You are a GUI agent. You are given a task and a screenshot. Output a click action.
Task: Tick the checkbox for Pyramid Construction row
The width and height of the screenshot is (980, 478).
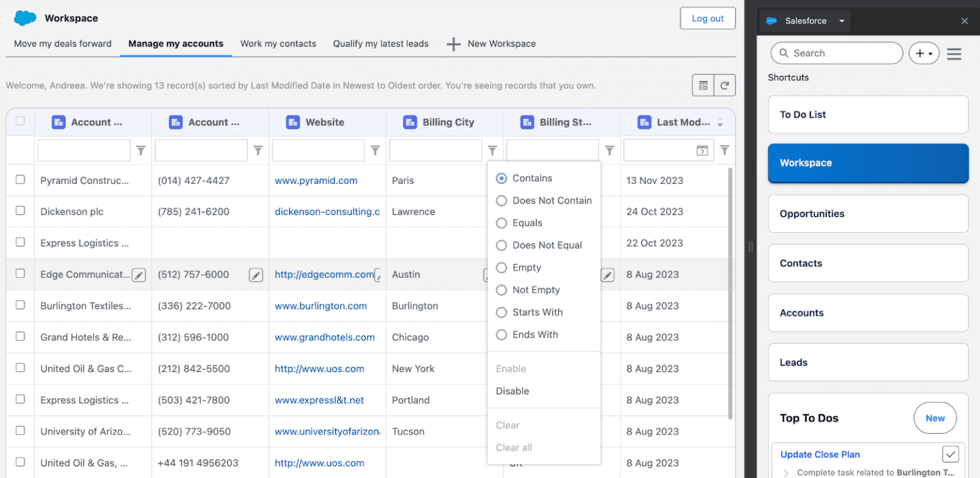pos(20,180)
